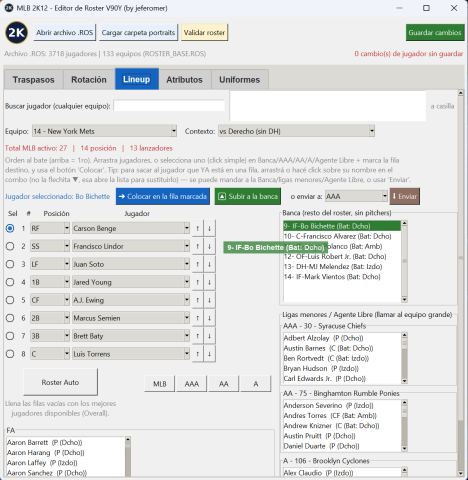Select lineup row 5 radio button
The height and width of the screenshot is (480, 468).
point(10,300)
